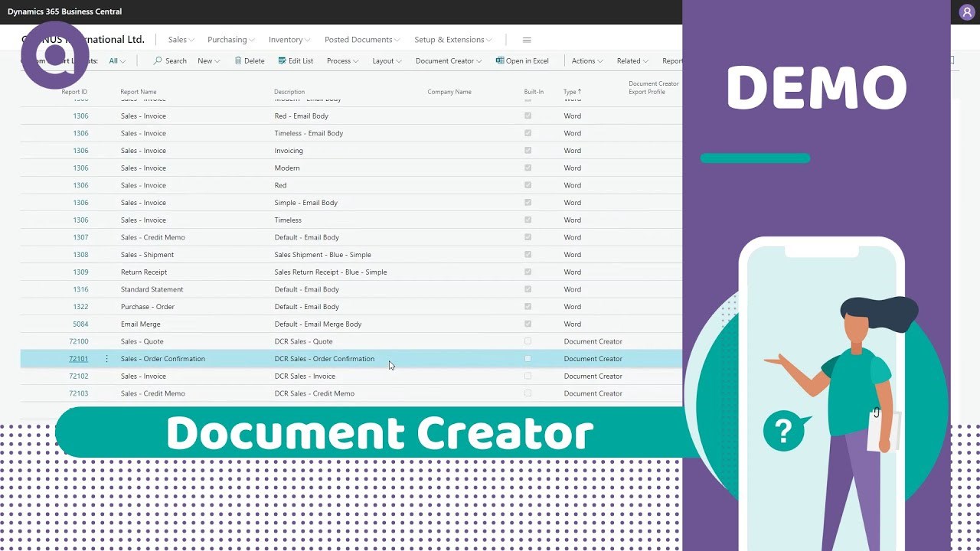Viewport: 980px width, 551px height.
Task: Open the Document Creator action menu
Action: 449,61
